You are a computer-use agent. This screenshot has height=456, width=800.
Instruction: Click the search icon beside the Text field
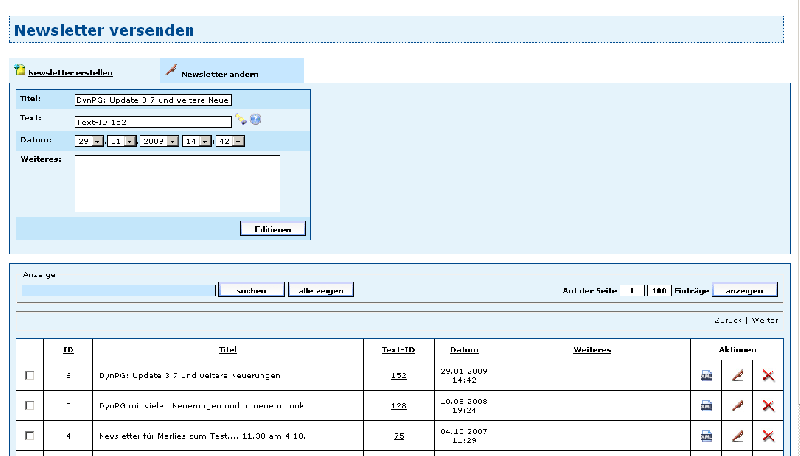241,120
